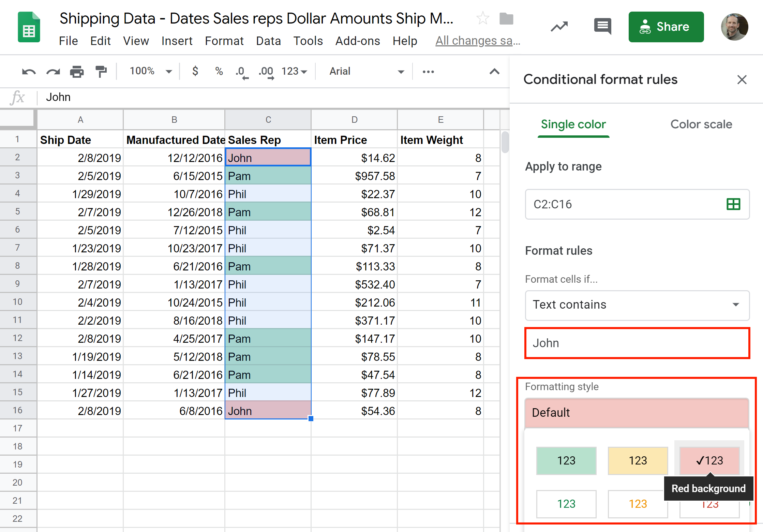Click the Undo arrow icon
Screen dimensions: 763x532
pos(29,72)
